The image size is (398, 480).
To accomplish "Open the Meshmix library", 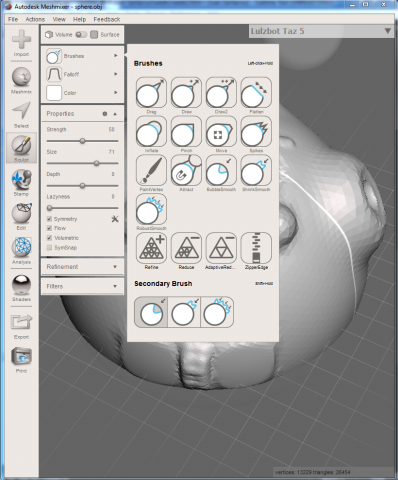I will click(21, 80).
